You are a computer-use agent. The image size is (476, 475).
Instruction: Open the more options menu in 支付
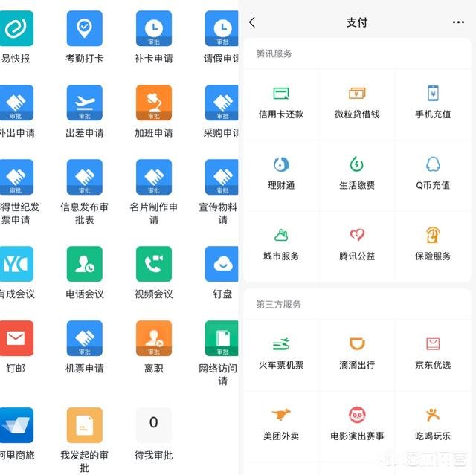tap(458, 22)
